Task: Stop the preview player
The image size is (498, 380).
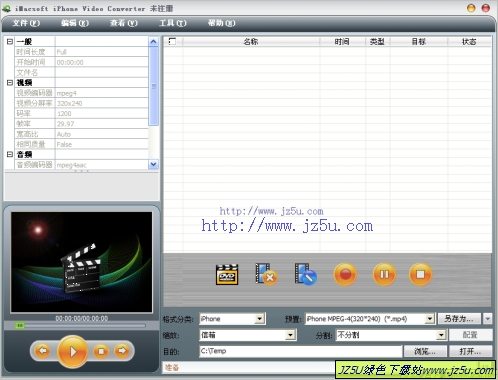Action: click(x=101, y=351)
